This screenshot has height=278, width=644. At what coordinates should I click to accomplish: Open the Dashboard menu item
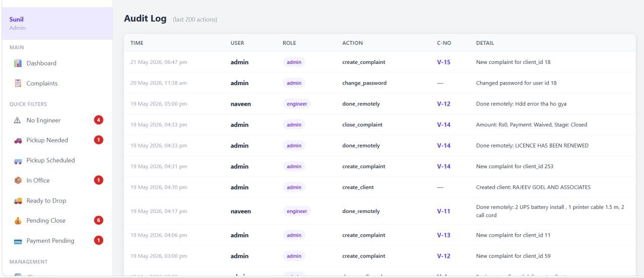57,63
